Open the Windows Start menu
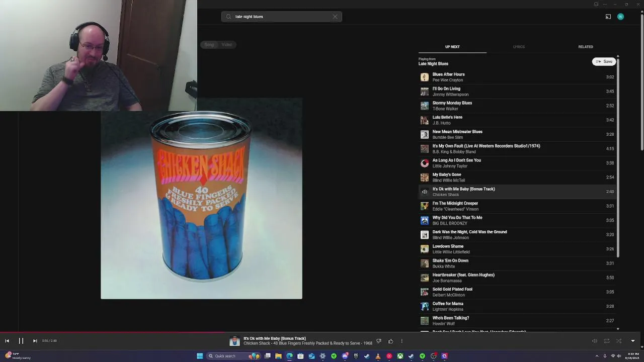The height and width of the screenshot is (362, 644). tap(200, 356)
